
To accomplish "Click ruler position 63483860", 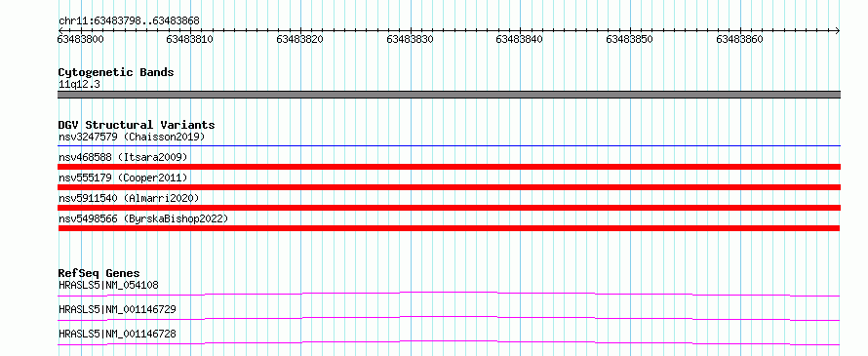I will 740,39.
